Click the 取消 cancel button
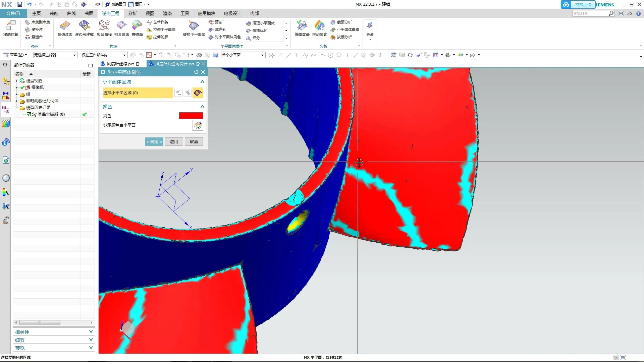 [x=194, y=142]
